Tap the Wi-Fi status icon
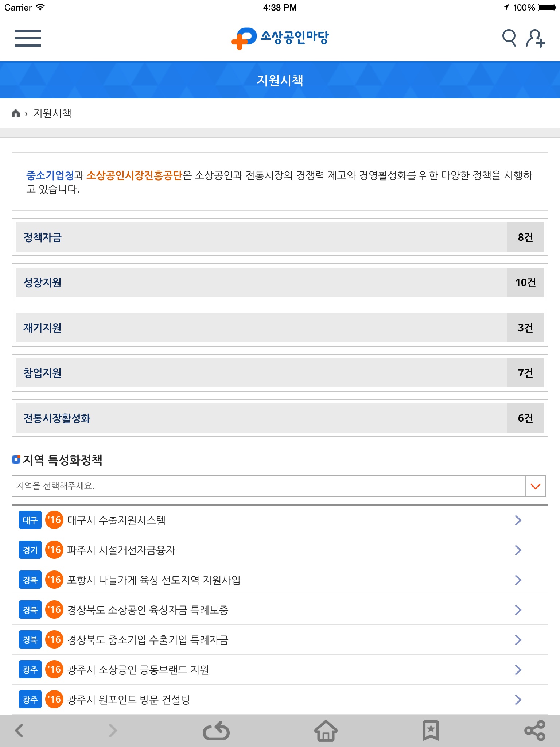560x747 pixels. coord(40,7)
